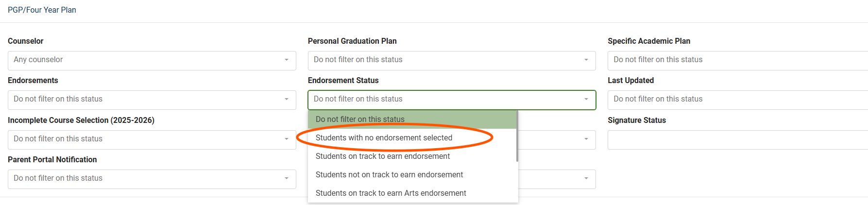Select 'Students with no endorsement selected' option

pyautogui.click(x=384, y=138)
